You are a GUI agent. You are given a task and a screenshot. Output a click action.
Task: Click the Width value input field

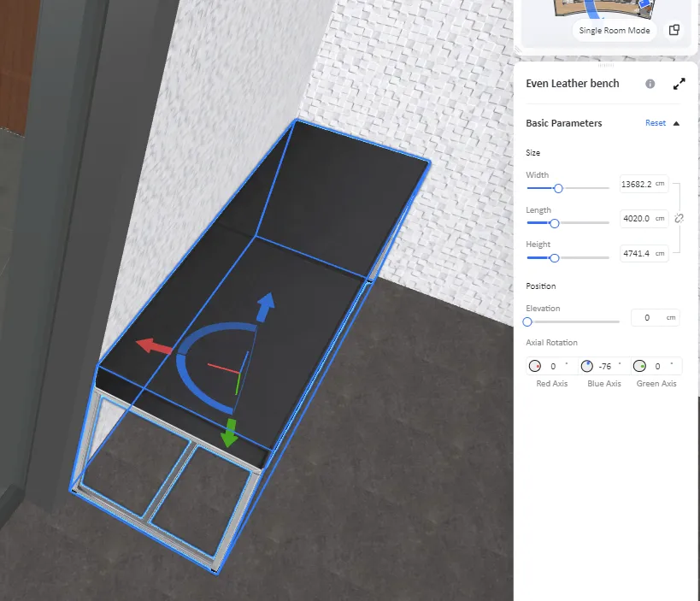(x=637, y=184)
